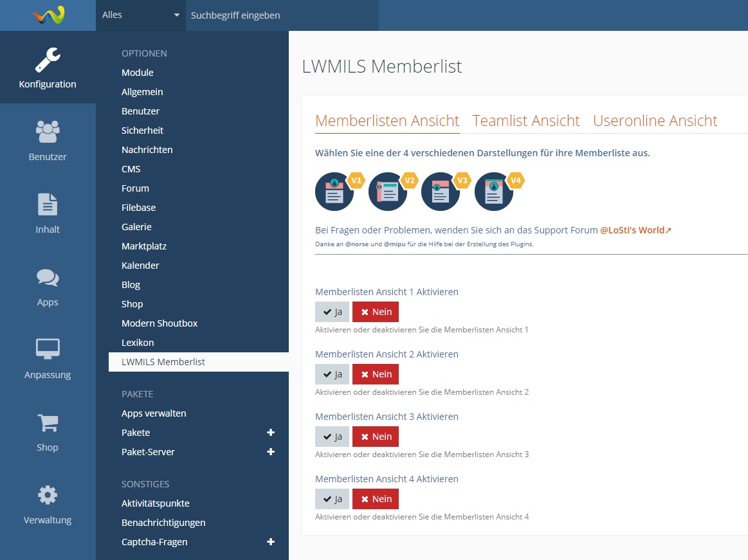
Task: Open the Verwaltung gear section
Action: 48,503
